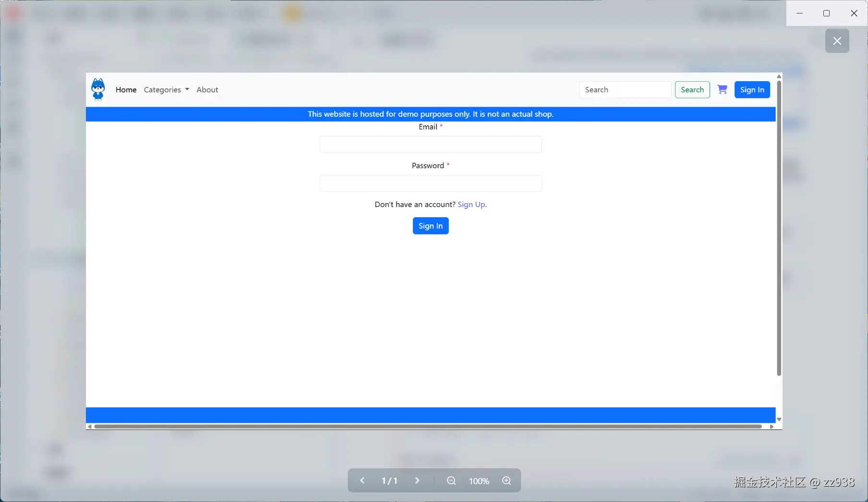Zoom in the previewed image
This screenshot has height=502, width=868.
(x=506, y=480)
